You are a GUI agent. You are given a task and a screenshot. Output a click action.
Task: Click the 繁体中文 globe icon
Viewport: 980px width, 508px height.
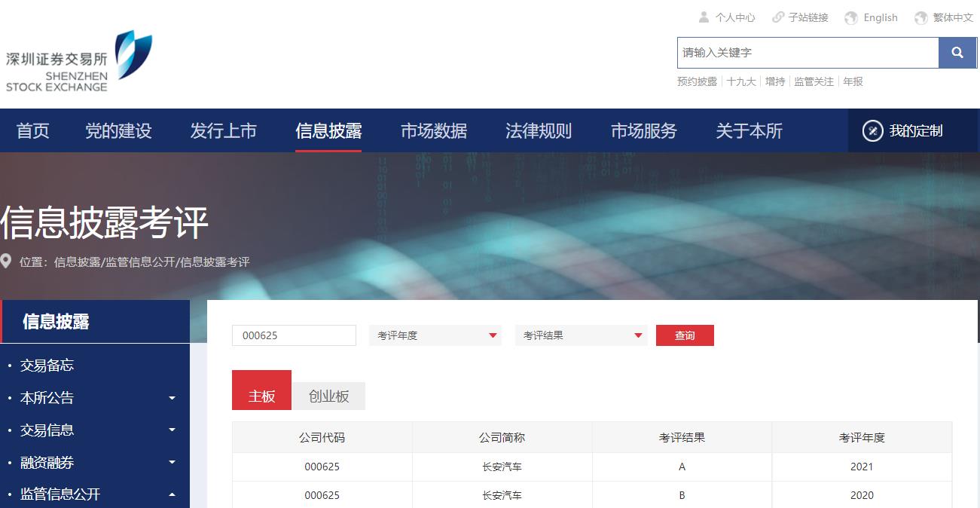[x=920, y=17]
